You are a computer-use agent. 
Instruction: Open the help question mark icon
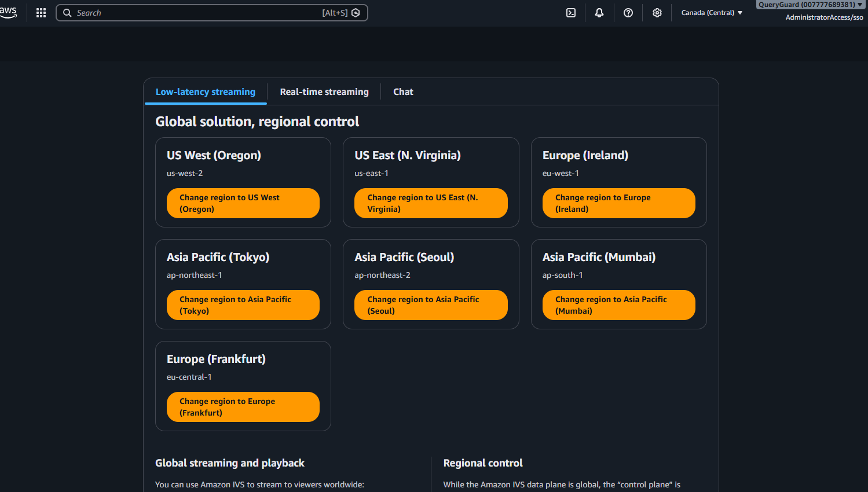628,13
